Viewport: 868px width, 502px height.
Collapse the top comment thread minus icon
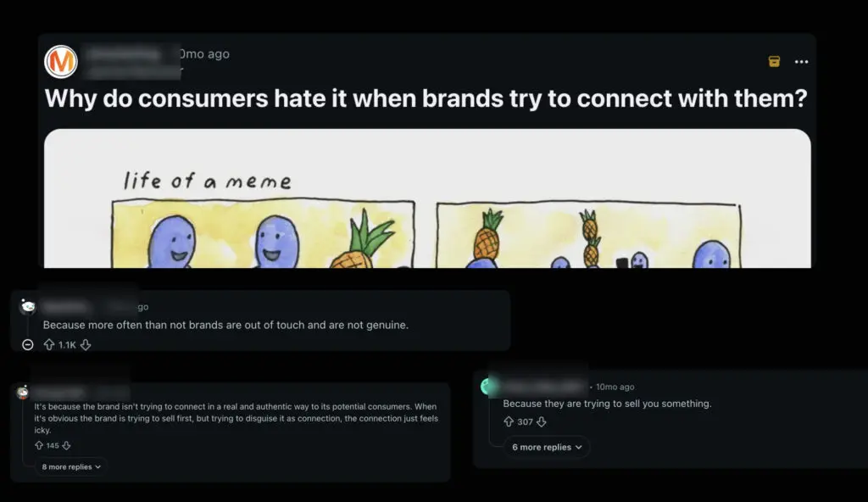28,344
